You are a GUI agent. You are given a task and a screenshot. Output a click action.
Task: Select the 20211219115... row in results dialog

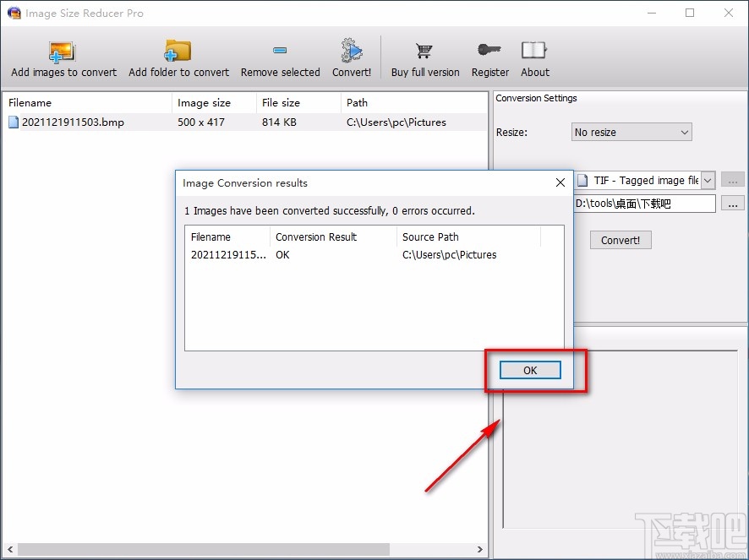[x=374, y=255]
